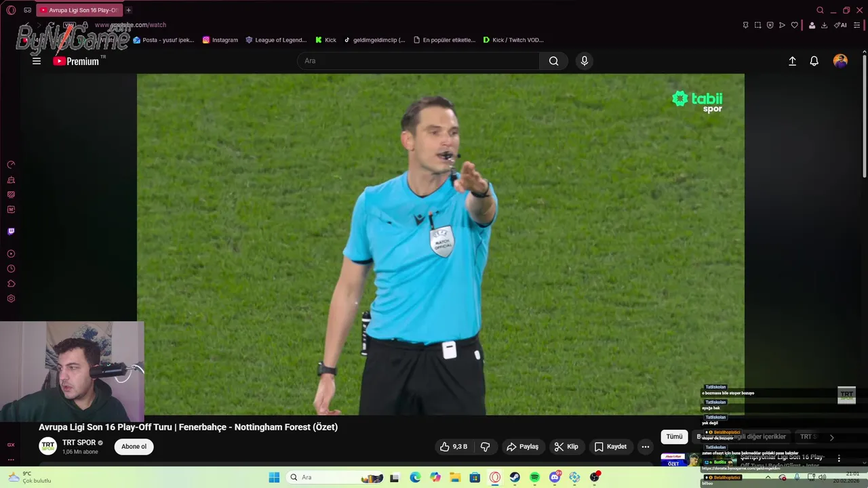Open Windows Start menu
Viewport: 868px width, 488px height.
click(x=274, y=477)
